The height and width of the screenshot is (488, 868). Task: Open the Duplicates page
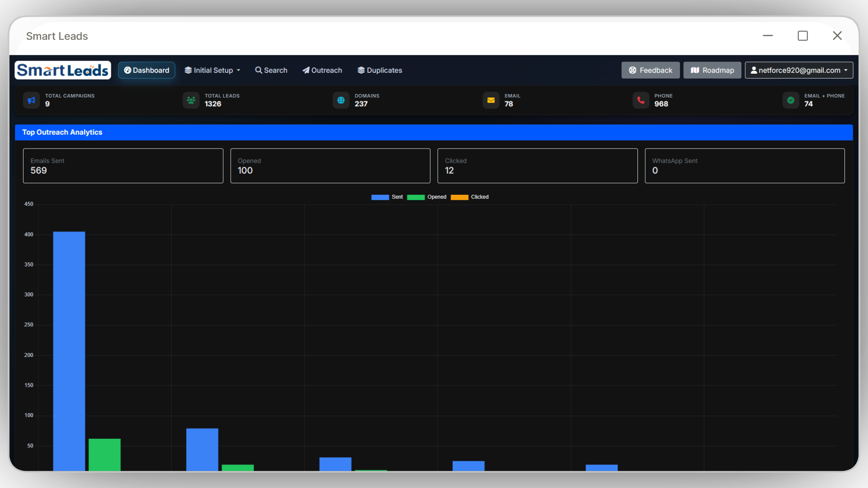click(380, 70)
